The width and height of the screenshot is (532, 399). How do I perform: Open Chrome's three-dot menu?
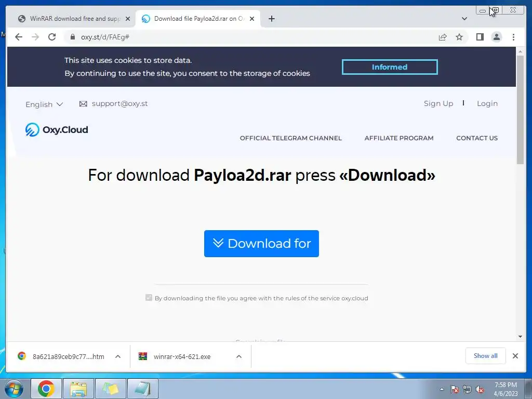pyautogui.click(x=513, y=37)
